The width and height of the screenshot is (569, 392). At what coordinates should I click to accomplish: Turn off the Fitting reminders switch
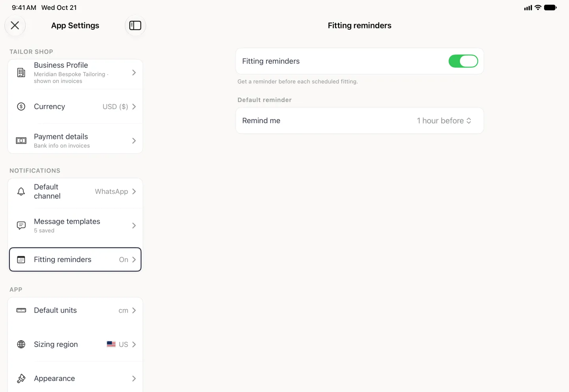(463, 61)
